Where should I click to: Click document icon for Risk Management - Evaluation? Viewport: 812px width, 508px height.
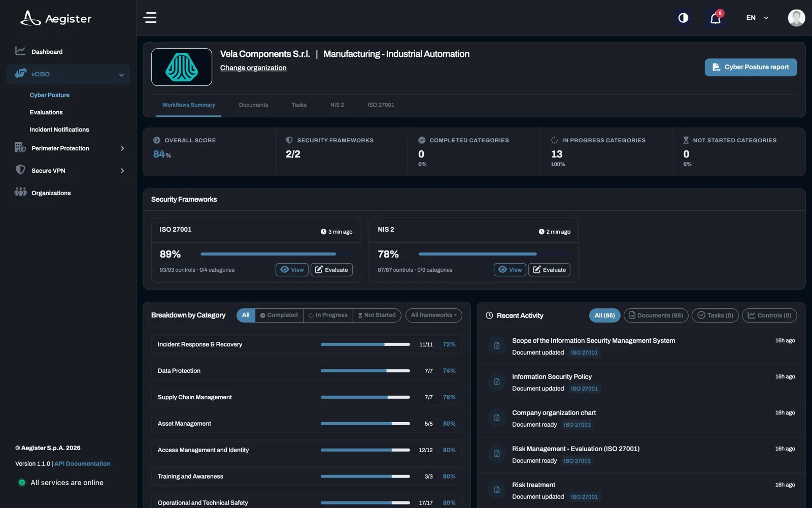[497, 454]
